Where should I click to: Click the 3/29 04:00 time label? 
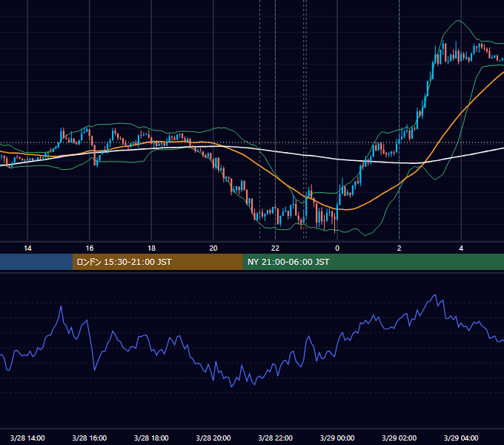[461, 438]
